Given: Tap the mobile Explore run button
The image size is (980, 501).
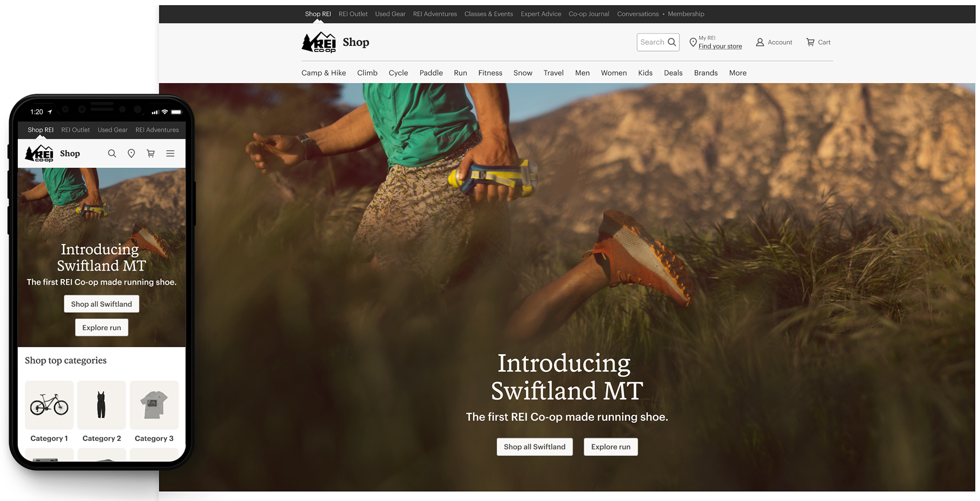Looking at the screenshot, I should (102, 327).
